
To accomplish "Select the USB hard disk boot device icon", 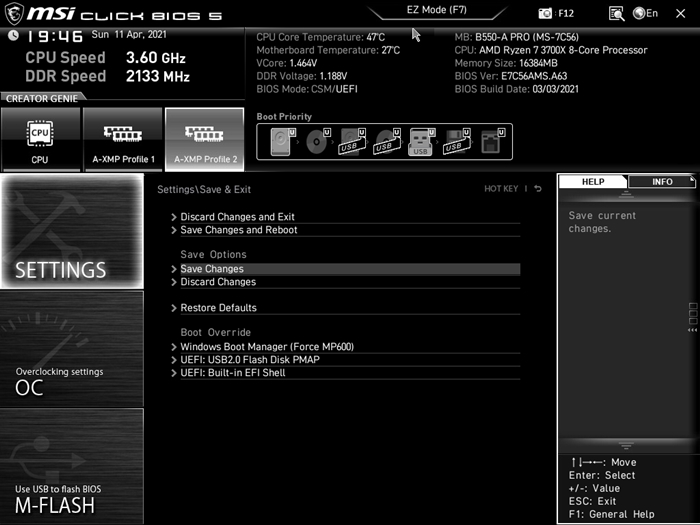I will coord(352,142).
